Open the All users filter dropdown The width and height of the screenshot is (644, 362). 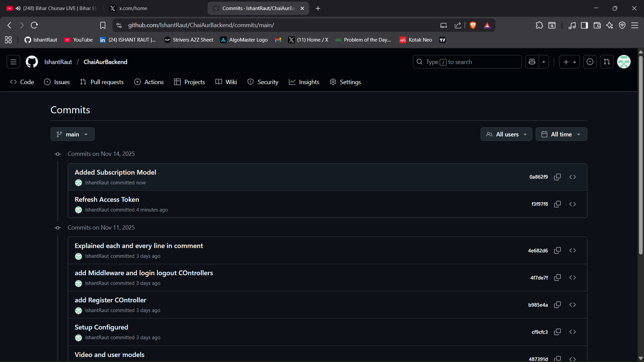coord(507,134)
